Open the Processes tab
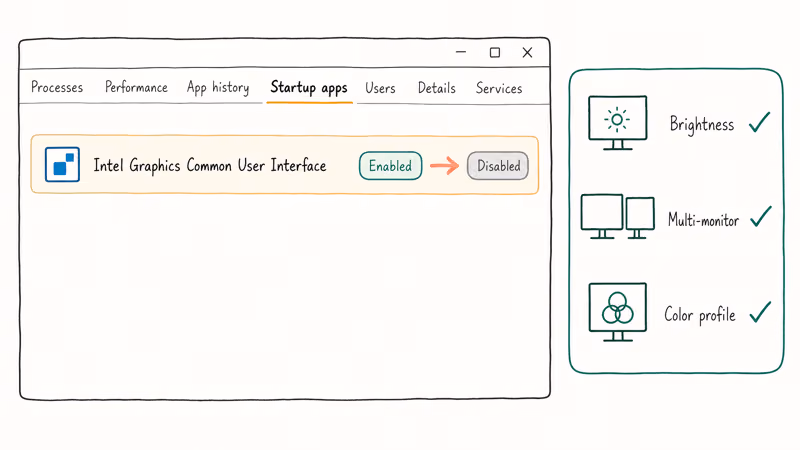 [57, 87]
